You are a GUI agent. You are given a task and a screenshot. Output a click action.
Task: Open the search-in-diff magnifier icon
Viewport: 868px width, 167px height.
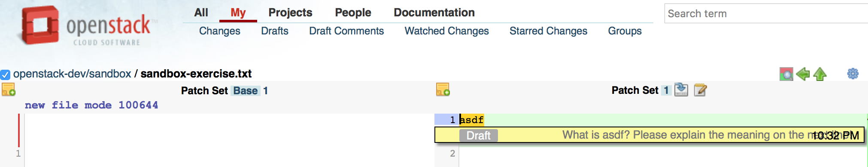(x=786, y=74)
